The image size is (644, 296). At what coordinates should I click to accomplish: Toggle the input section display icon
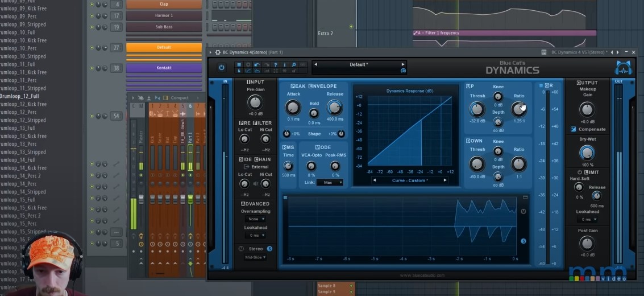(x=239, y=71)
